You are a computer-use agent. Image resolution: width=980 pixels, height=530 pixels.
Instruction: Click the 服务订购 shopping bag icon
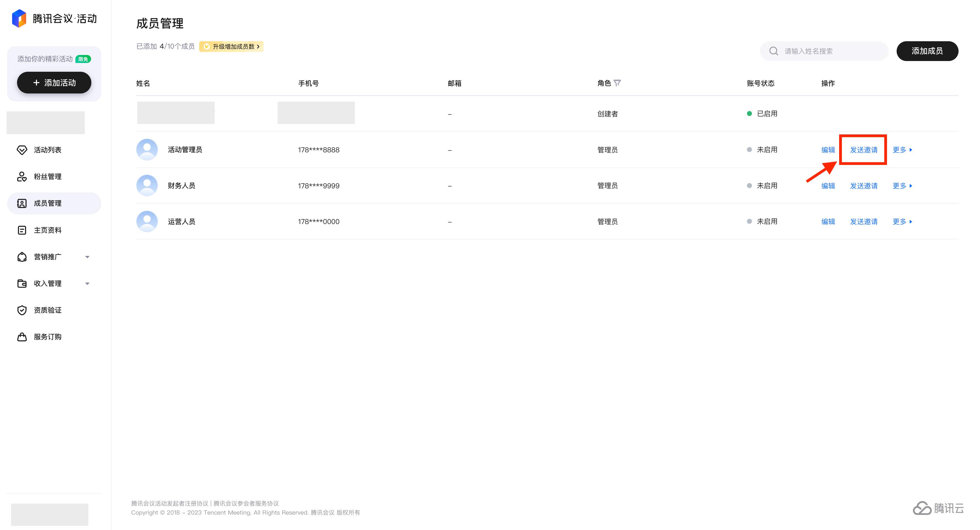(22, 337)
